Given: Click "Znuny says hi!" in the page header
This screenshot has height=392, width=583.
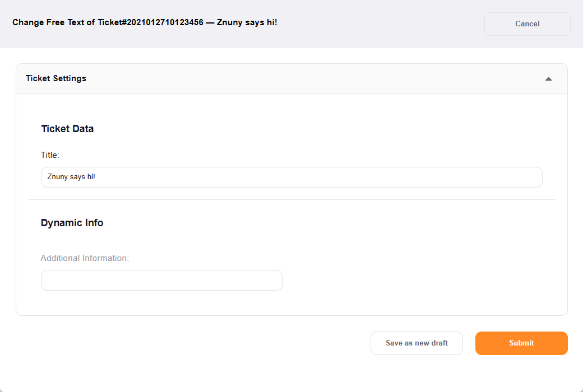Looking at the screenshot, I should [246, 23].
